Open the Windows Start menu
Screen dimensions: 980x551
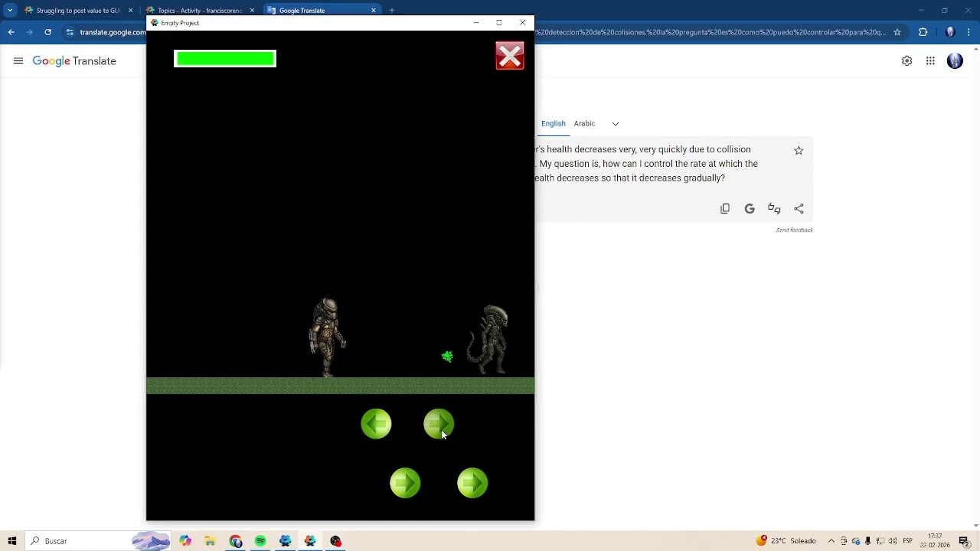pos(12,541)
